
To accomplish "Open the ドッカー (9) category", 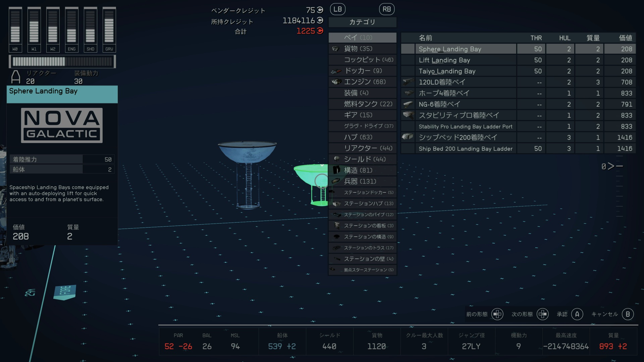I will (x=363, y=71).
